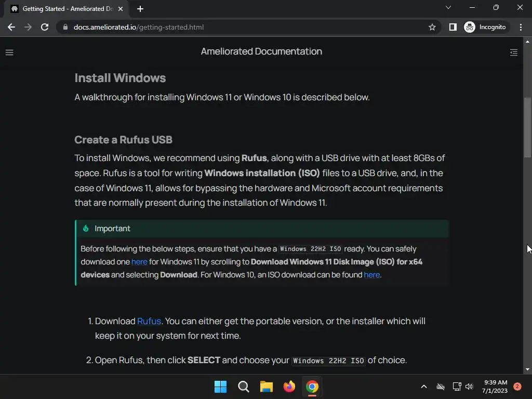This screenshot has height=399, width=532.
Task: Open network status tray icon
Action: coord(457,387)
